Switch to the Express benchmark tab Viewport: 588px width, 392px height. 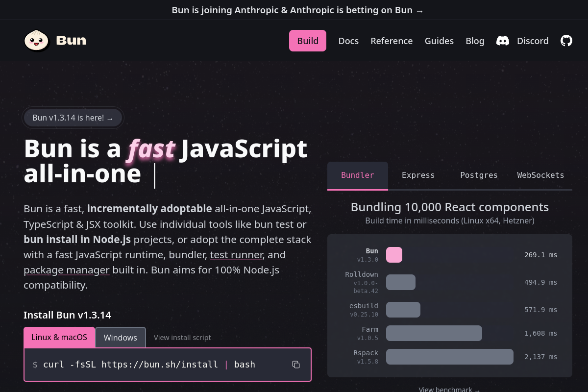[418, 175]
